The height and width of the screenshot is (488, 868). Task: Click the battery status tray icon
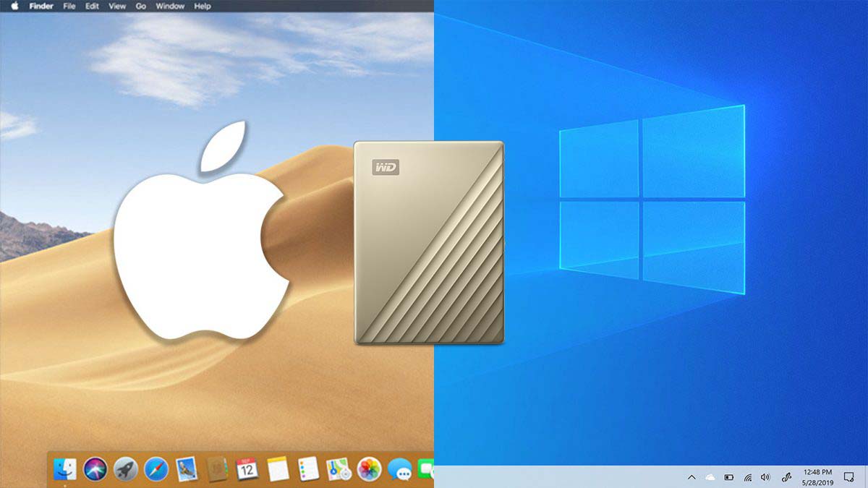pyautogui.click(x=729, y=477)
